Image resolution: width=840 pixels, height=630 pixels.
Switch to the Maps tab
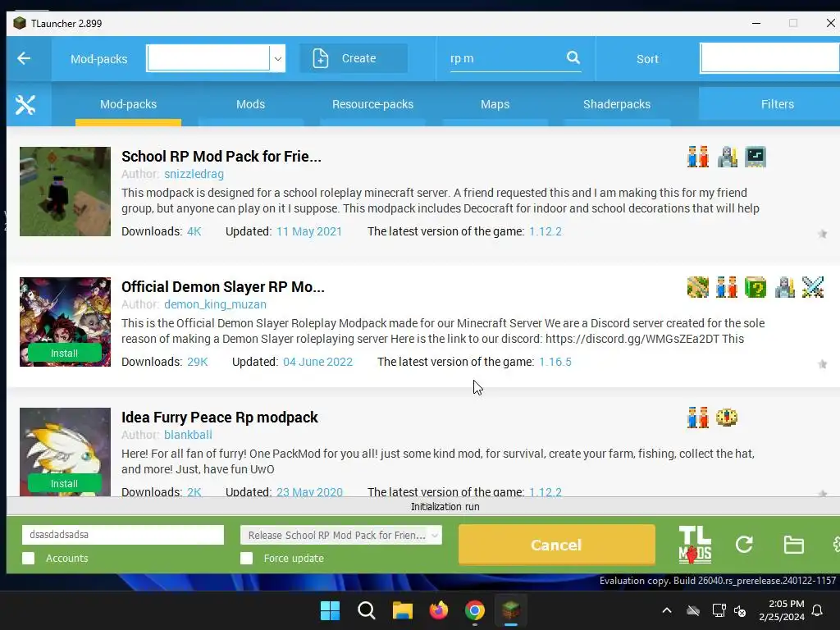495,104
